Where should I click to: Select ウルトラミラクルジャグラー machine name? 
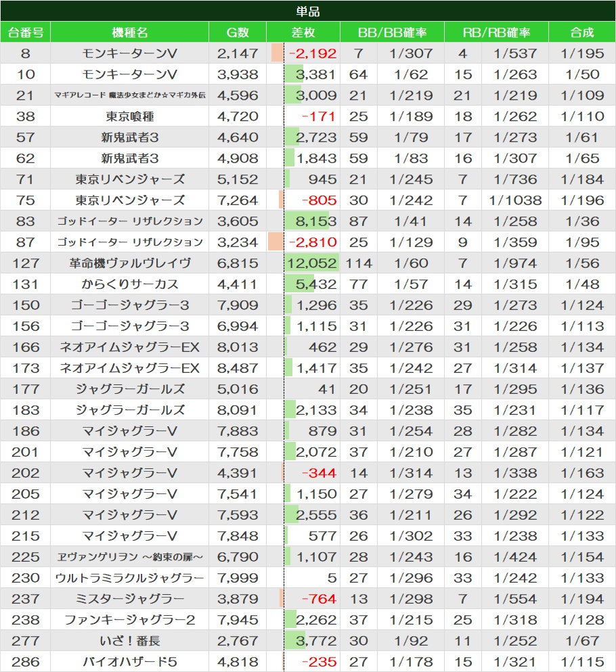(129, 578)
